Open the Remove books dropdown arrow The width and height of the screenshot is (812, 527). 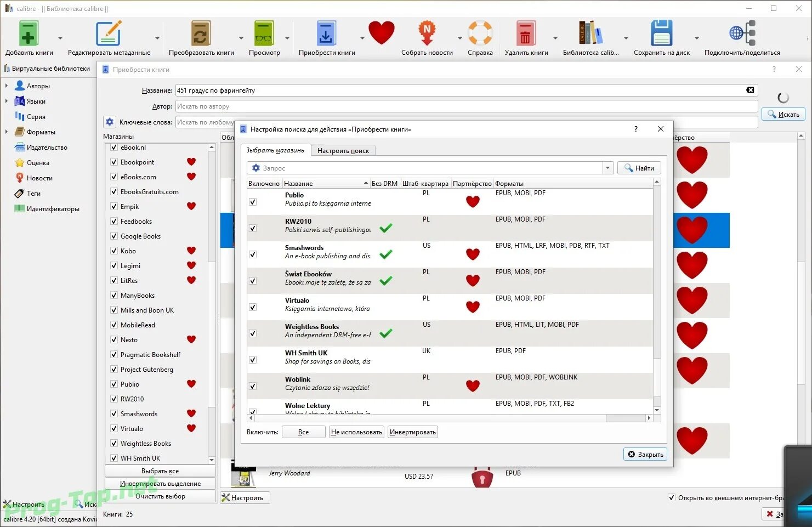tap(555, 38)
